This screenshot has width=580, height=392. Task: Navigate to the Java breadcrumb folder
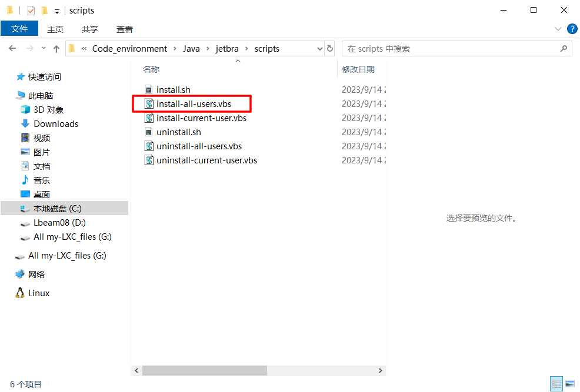pyautogui.click(x=191, y=49)
